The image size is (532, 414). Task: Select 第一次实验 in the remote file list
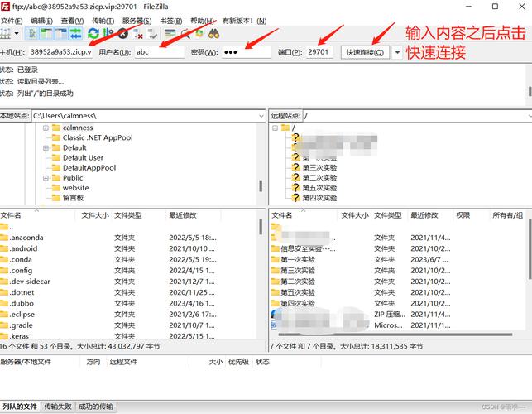399,259
